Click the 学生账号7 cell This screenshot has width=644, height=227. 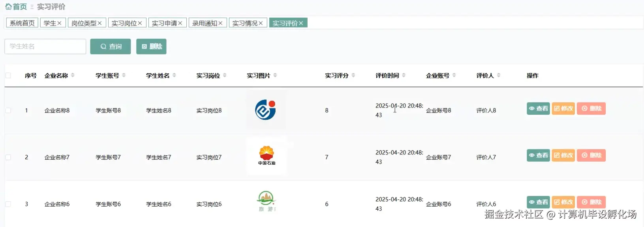108,157
